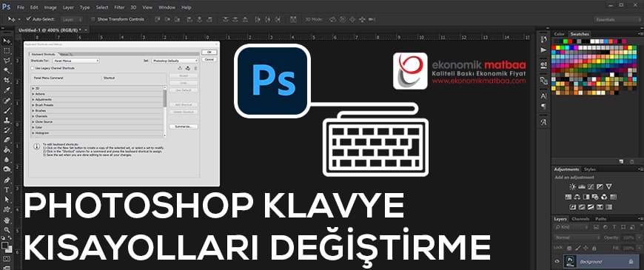Open the Shortcuts For dropdown
The image size is (644, 270).
click(76, 61)
